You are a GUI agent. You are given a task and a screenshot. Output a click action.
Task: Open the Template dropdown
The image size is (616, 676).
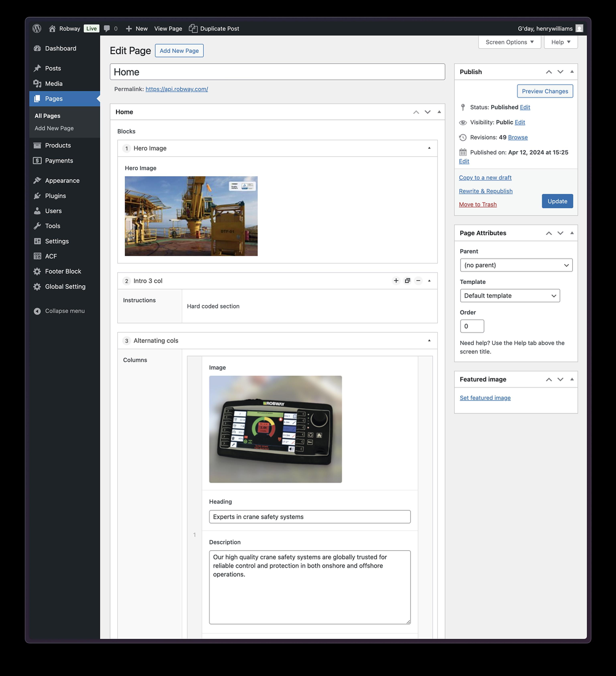pyautogui.click(x=510, y=296)
